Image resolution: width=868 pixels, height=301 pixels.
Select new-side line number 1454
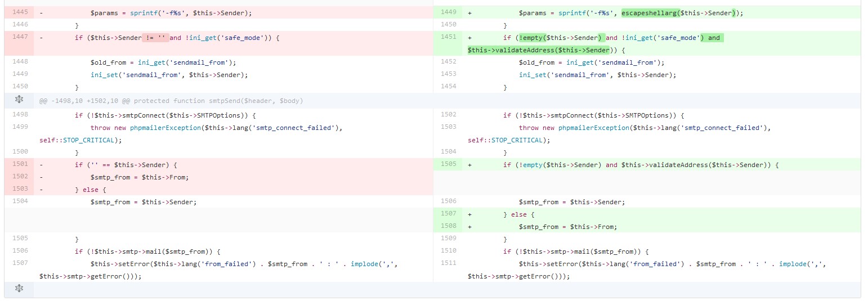(x=448, y=87)
